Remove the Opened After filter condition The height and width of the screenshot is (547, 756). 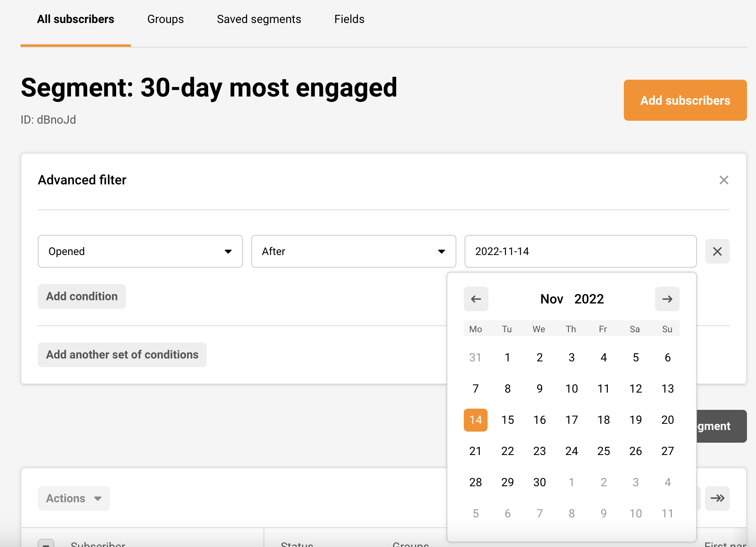tap(717, 251)
